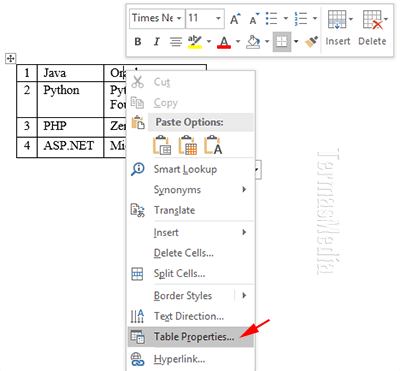
Task: Click the Smart Lookup magnifier icon
Action: 137,169
